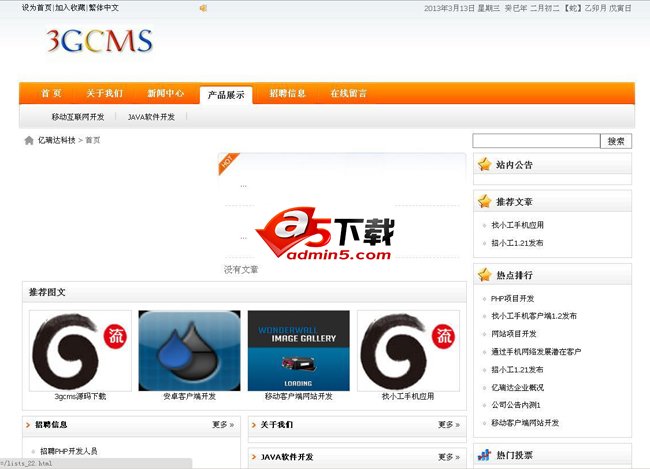Viewport: 650px width, 469px height.
Task: Click the arrow icon beside JAVA软件开发 heading
Action: pyautogui.click(x=254, y=457)
